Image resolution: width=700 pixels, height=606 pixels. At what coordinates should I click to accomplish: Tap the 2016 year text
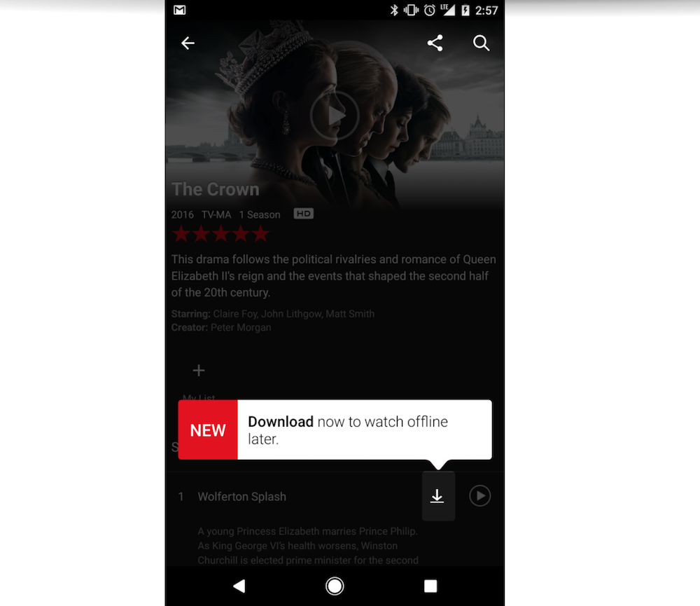pyautogui.click(x=183, y=214)
